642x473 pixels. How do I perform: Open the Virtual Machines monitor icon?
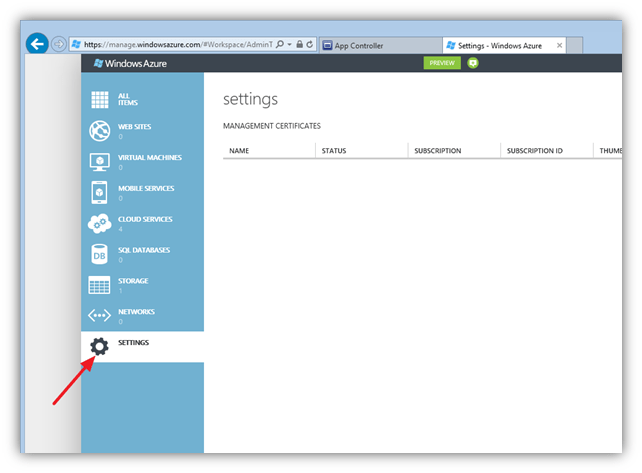point(100,162)
